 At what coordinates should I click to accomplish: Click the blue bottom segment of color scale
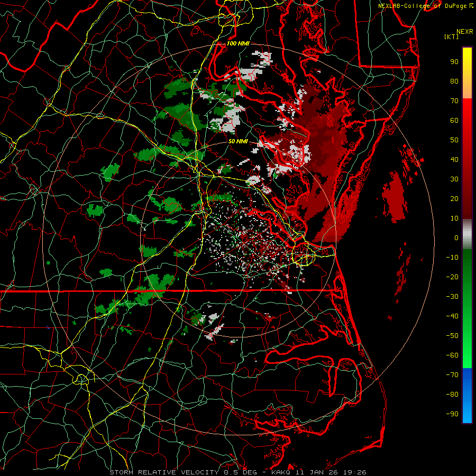point(467,396)
